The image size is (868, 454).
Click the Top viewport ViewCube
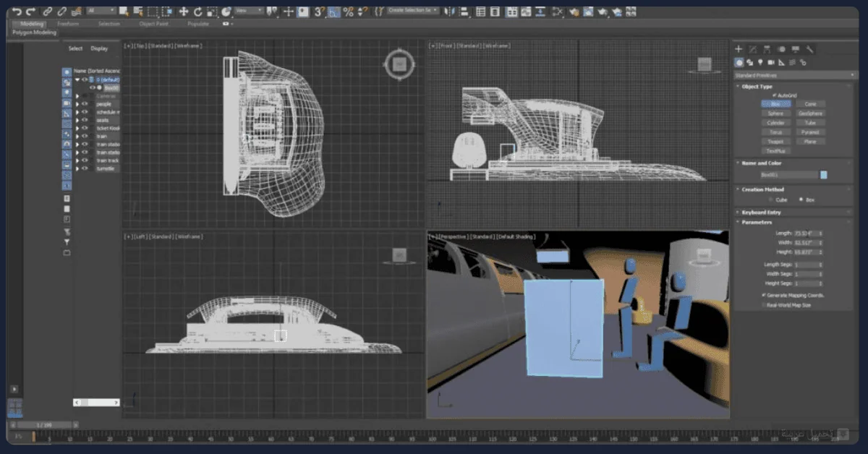coord(398,64)
